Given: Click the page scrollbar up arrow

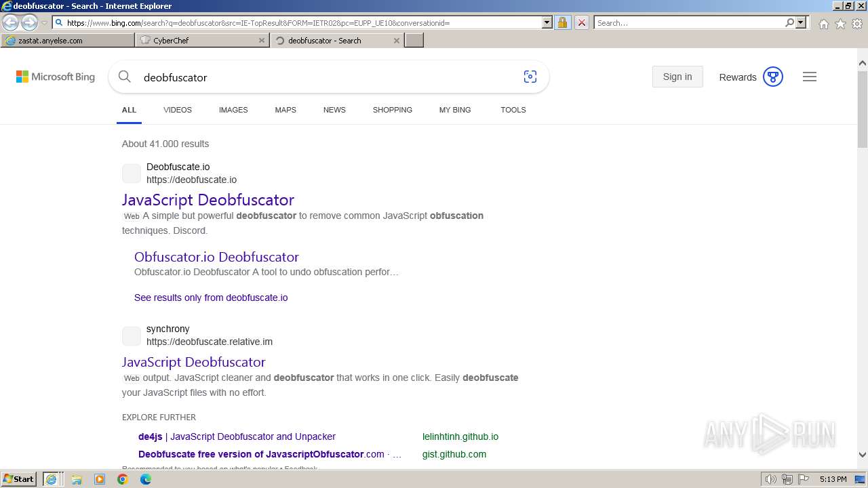Looking at the screenshot, I should (x=863, y=63).
